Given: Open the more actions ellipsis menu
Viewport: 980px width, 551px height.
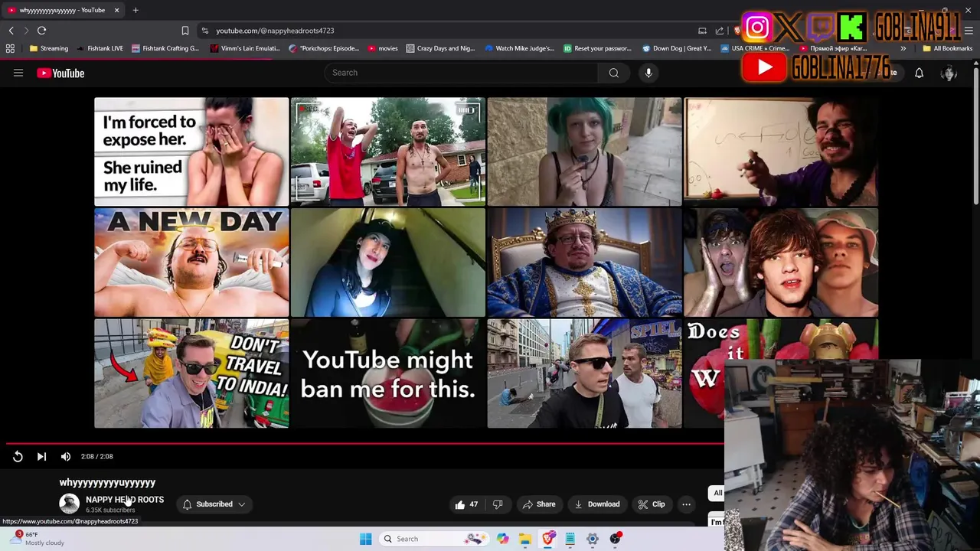Looking at the screenshot, I should (x=686, y=504).
